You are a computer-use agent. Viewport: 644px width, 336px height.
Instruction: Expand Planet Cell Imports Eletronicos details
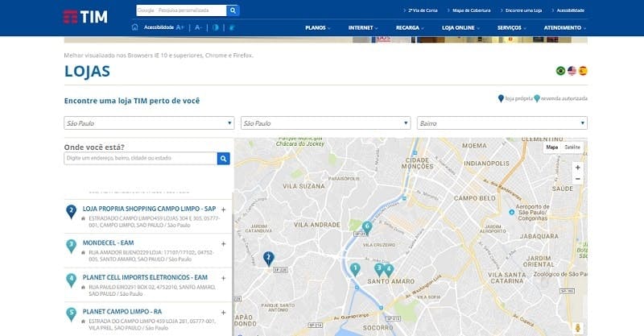224,279
